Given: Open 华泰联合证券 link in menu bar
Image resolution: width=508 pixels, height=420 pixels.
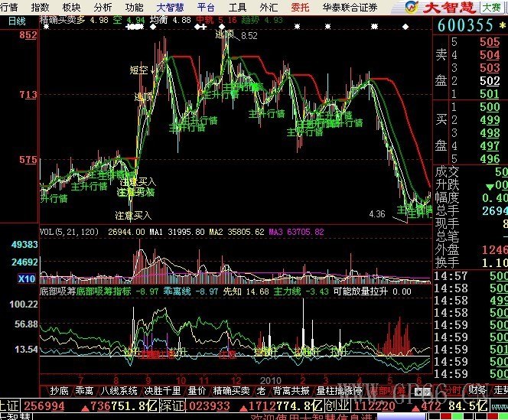Looking at the screenshot, I should (x=349, y=7).
